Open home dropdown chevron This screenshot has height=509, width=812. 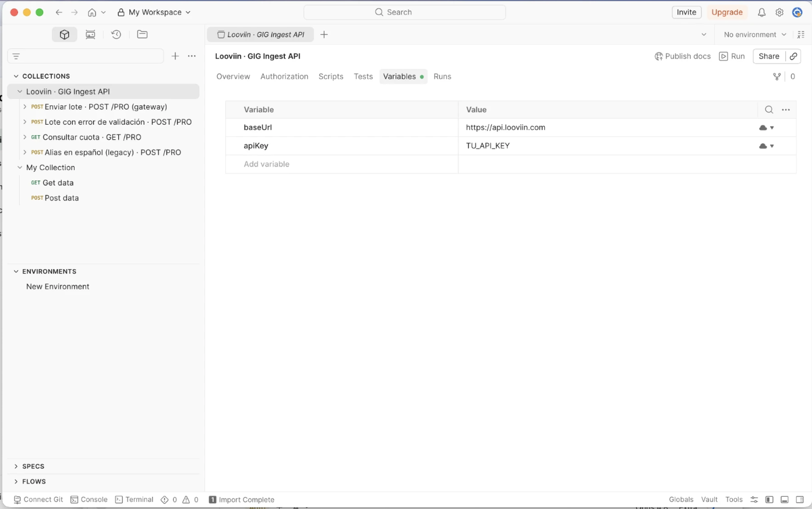(x=104, y=12)
